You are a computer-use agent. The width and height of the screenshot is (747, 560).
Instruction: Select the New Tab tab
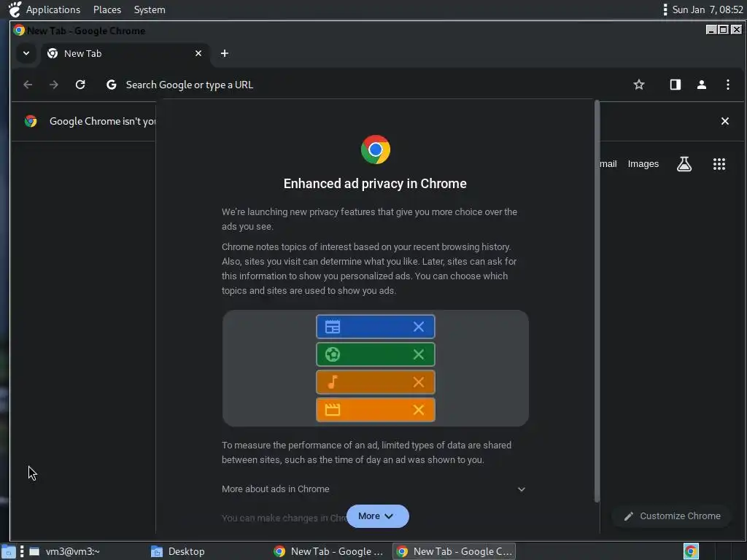125,53
